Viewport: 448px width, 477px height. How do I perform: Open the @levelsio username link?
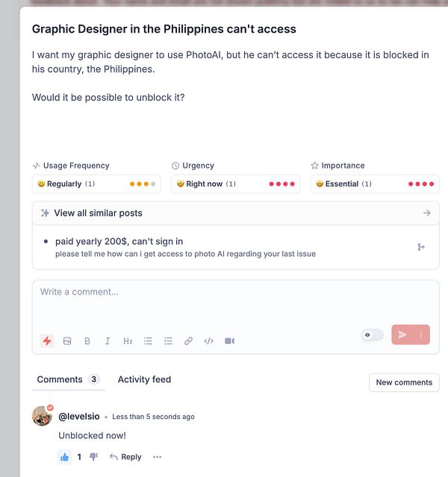[x=79, y=416]
